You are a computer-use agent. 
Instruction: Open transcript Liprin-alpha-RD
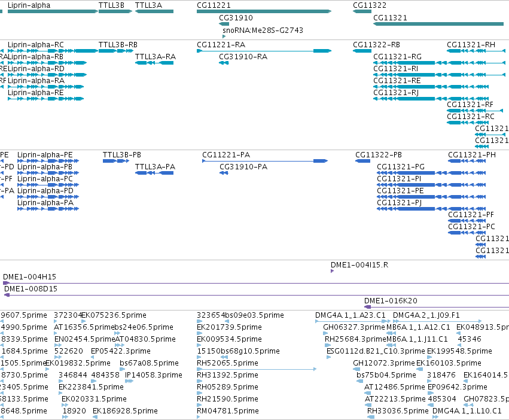tap(47, 75)
